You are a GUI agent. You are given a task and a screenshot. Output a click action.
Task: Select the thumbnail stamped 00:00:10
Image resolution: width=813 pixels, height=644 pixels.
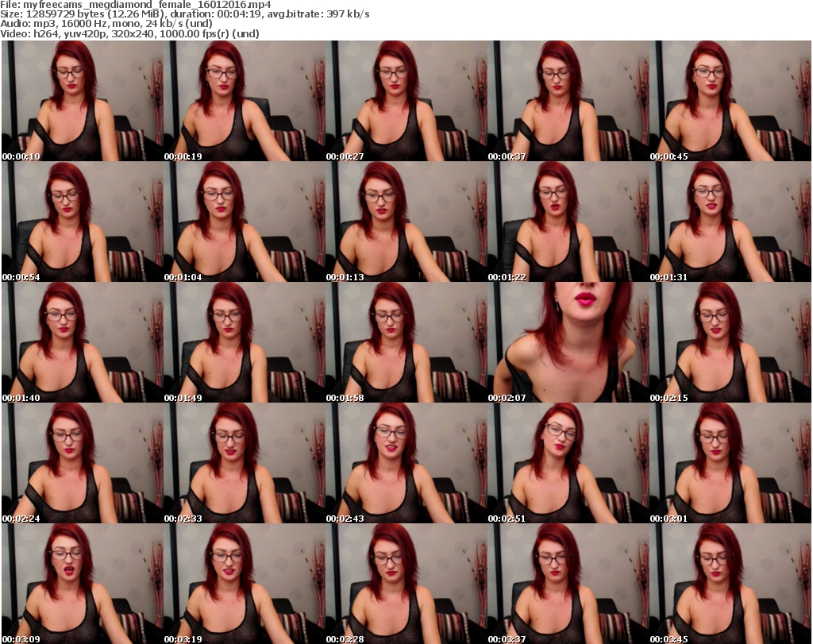click(83, 101)
